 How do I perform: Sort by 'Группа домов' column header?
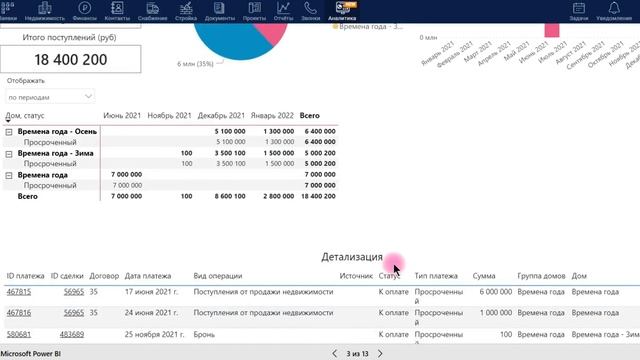(541, 276)
